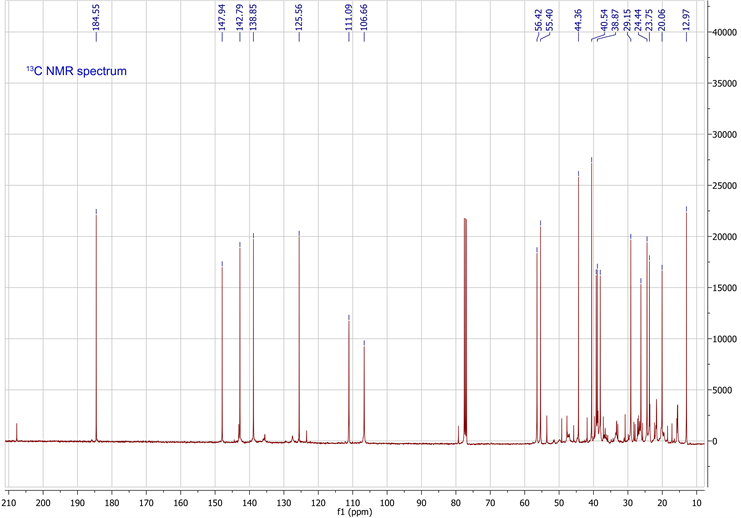Click the 120 tick on ppm axis

(318, 503)
